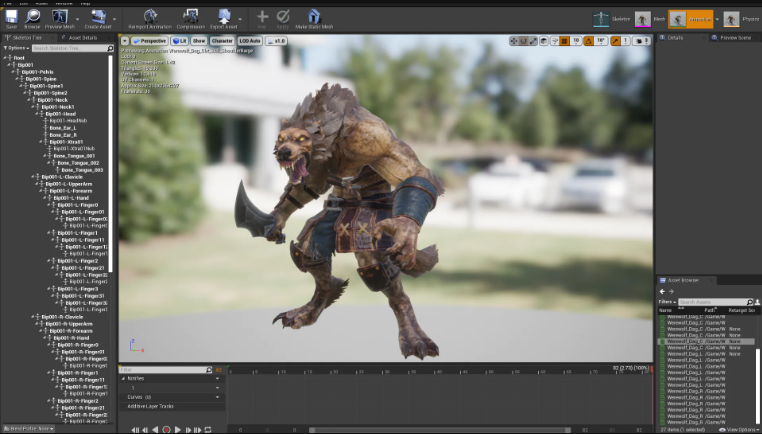
Task: Open the Preview Mesh tool
Action: (60, 17)
